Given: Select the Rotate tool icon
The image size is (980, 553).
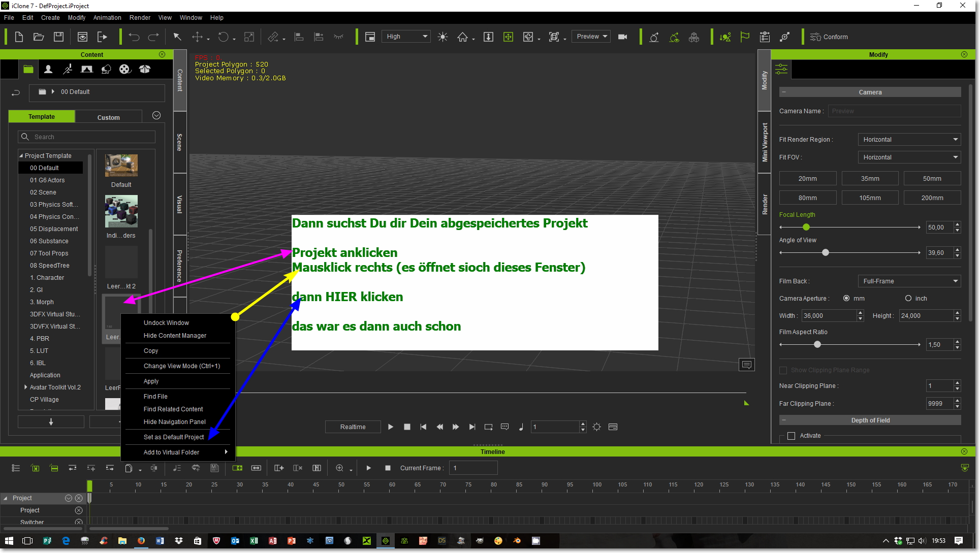Looking at the screenshot, I should point(223,37).
